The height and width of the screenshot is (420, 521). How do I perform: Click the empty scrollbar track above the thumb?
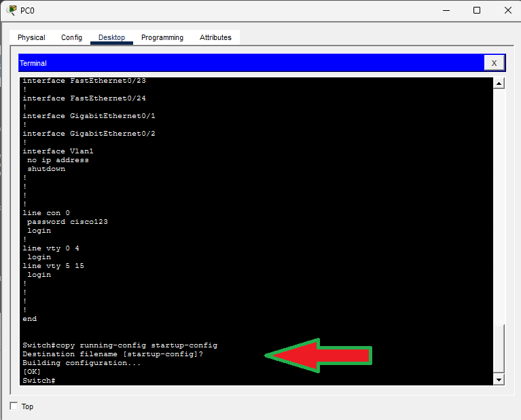click(x=499, y=204)
